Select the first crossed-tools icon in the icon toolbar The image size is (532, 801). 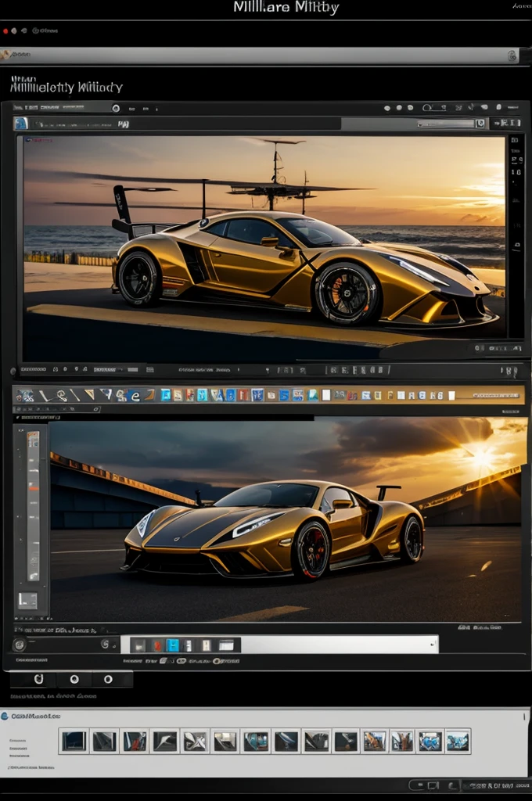point(24,395)
